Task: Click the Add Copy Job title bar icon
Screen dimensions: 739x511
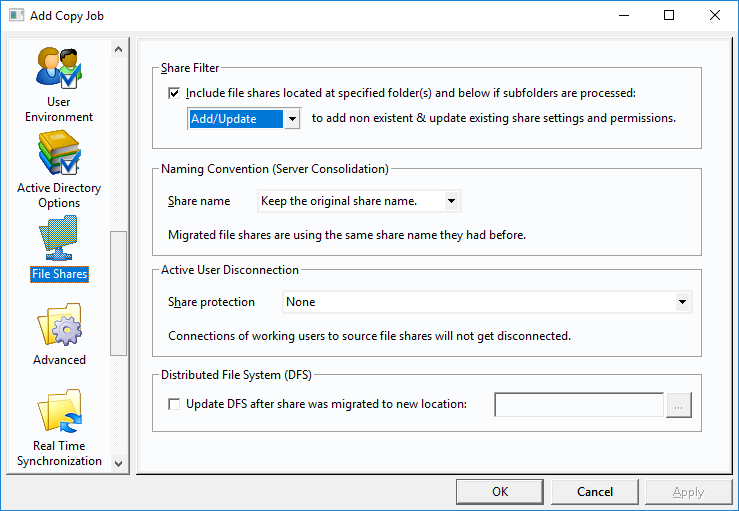Action: pos(16,15)
